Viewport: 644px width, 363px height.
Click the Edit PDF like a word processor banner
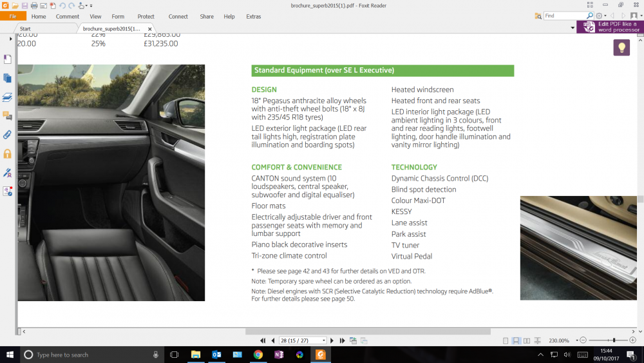click(x=611, y=26)
